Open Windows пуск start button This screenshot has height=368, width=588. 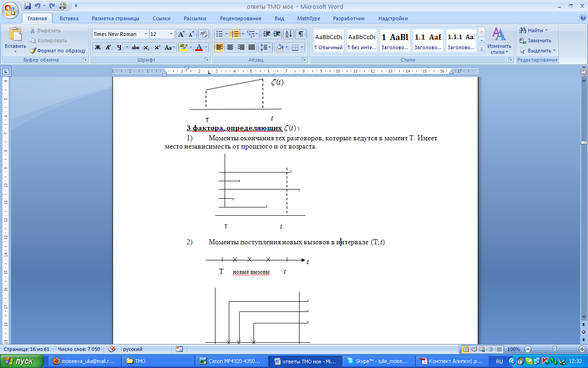pos(23,361)
